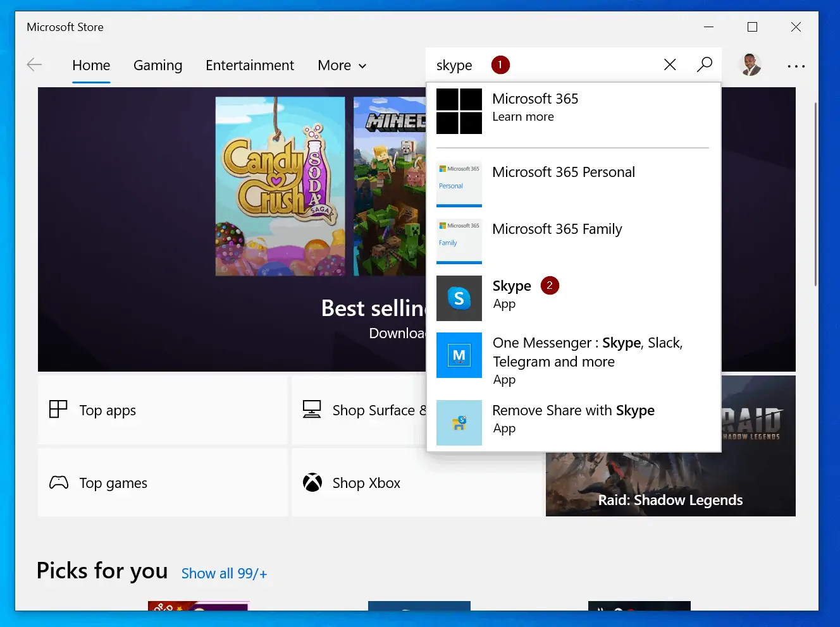The image size is (840, 627).
Task: Expand the More dropdown menu
Action: tap(342, 66)
